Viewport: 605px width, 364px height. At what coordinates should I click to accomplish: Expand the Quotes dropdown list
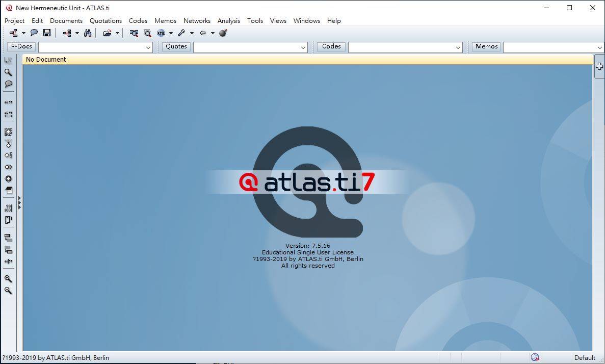(x=303, y=47)
